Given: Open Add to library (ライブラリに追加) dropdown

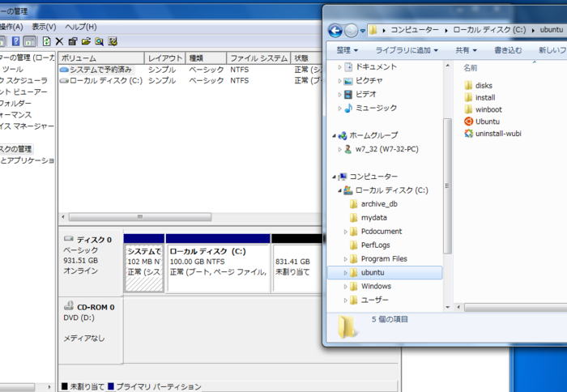Looking at the screenshot, I should tap(407, 50).
